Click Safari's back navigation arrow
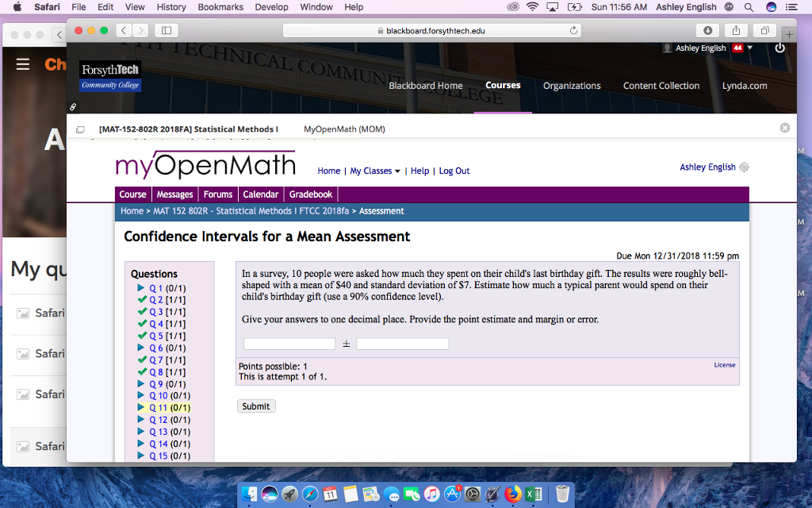 [x=123, y=31]
